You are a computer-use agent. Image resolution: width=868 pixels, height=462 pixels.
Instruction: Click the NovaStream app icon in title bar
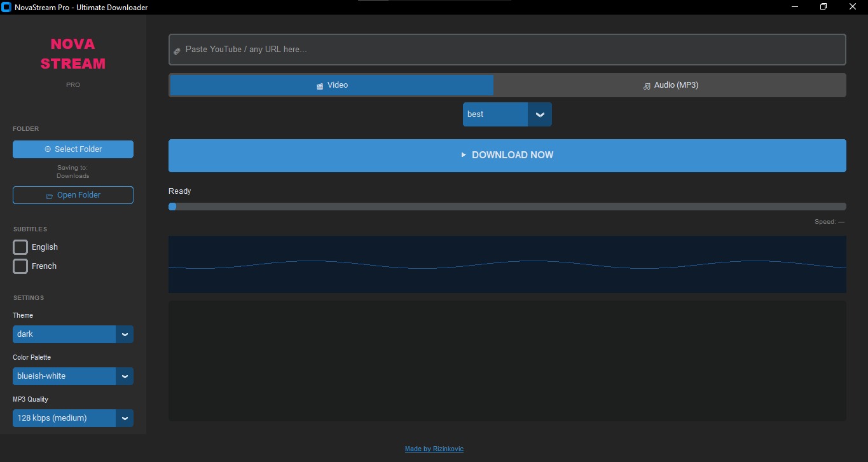7,8
